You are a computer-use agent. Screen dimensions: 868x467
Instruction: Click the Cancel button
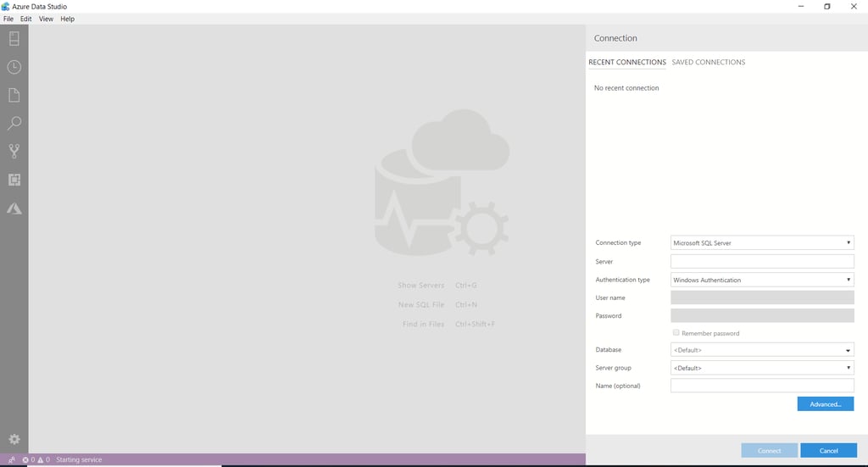(829, 450)
